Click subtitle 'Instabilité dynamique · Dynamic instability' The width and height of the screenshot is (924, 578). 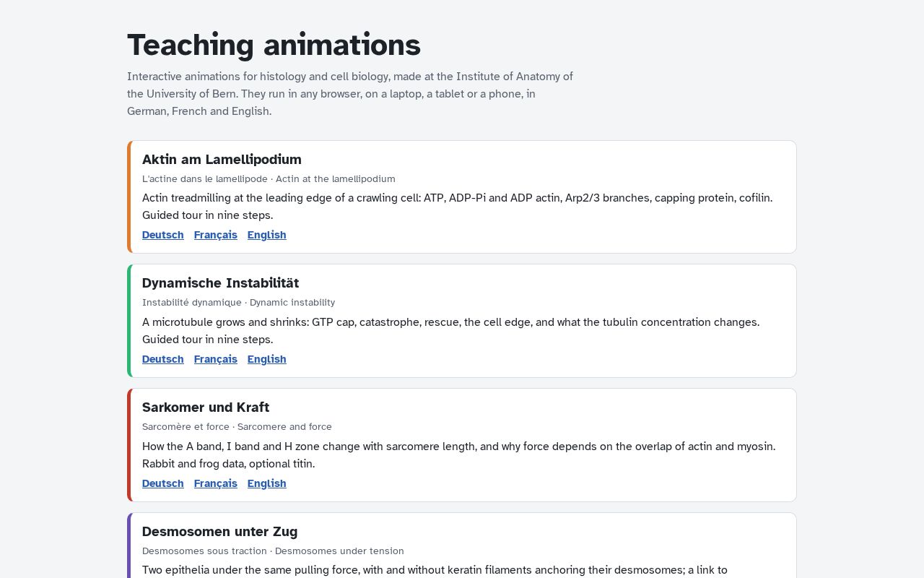tap(238, 303)
